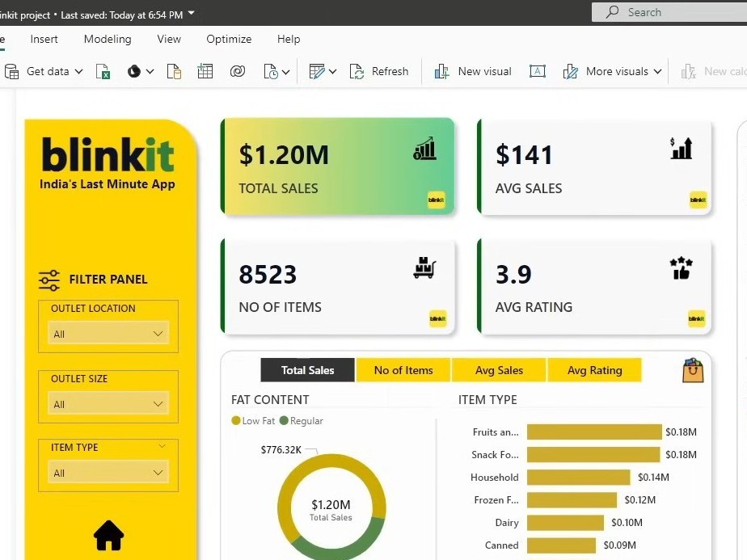Open the Get data dropdown arrow
Image resolution: width=747 pixels, height=560 pixels.
78,72
